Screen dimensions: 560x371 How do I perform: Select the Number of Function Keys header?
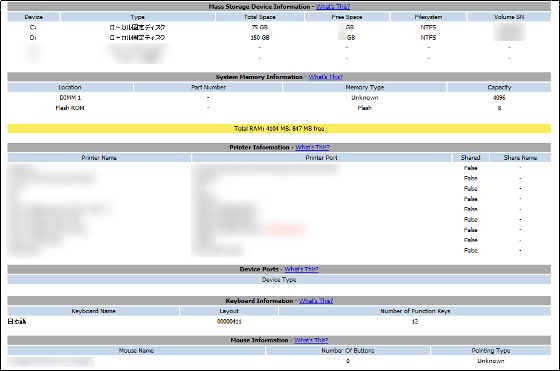pos(415,311)
